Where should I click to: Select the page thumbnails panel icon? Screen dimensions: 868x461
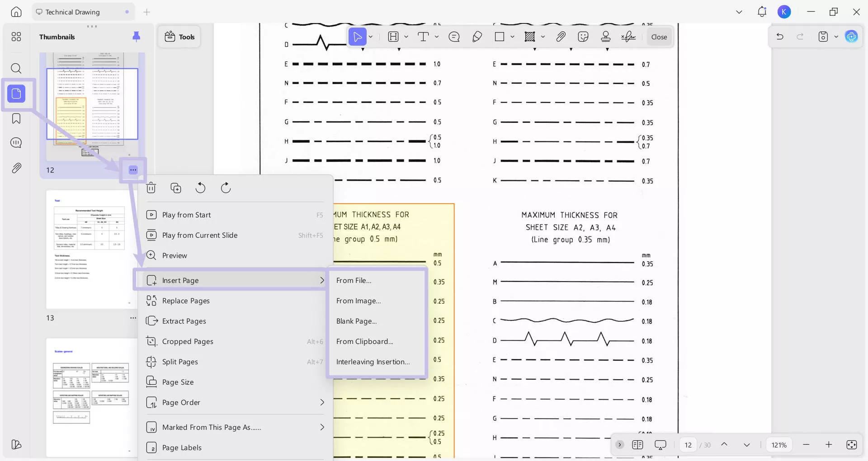[x=16, y=94]
